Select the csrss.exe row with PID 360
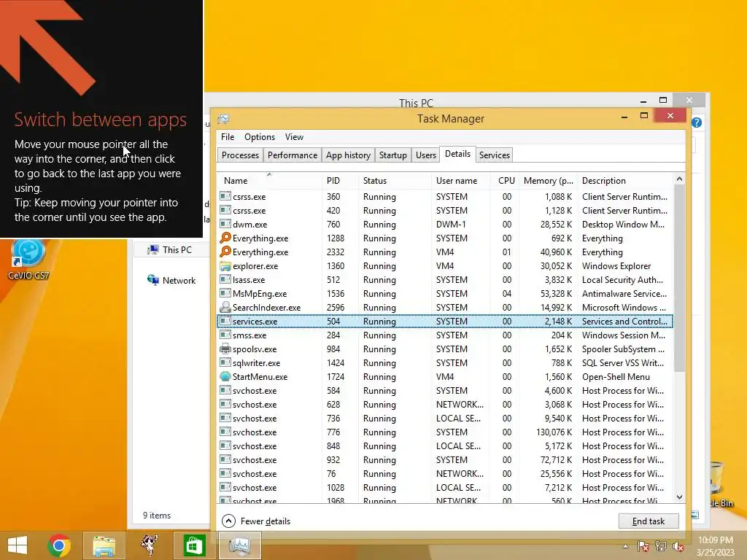Image resolution: width=747 pixels, height=560 pixels. point(445,196)
